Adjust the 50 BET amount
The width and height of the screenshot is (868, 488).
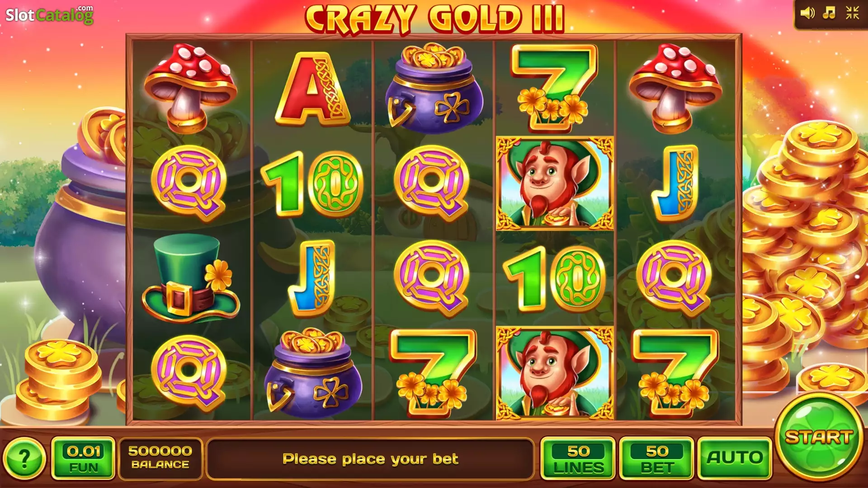tap(656, 458)
